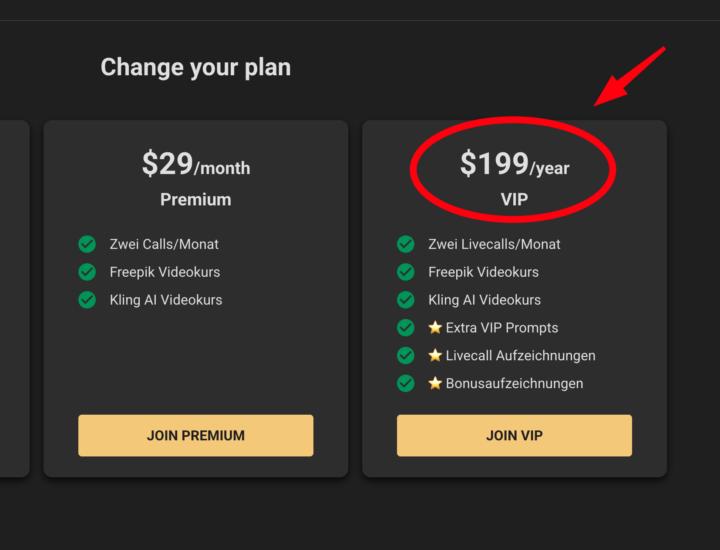Click the star icon before Livecall Aufzeichnungen
Screen dimensions: 720x550
[x=435, y=355]
